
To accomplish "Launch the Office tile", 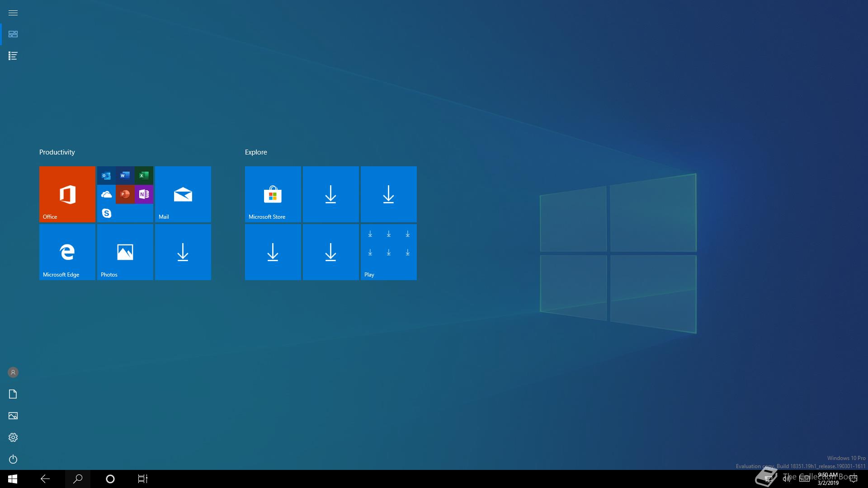I will (x=67, y=194).
